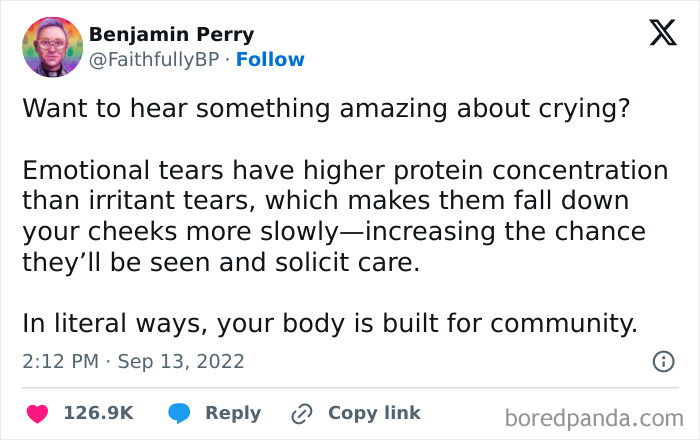Click the @FaithfullyBP handle
The width and height of the screenshot is (700, 440).
pos(154,60)
